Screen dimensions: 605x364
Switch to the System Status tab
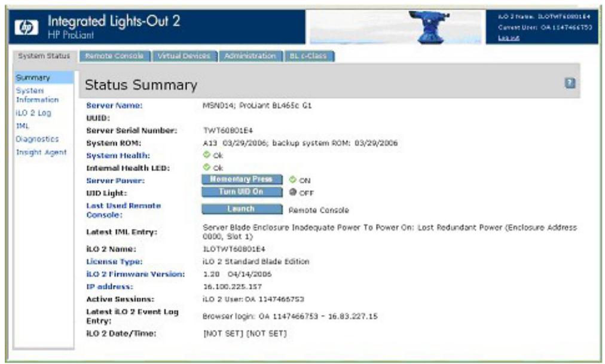click(44, 56)
